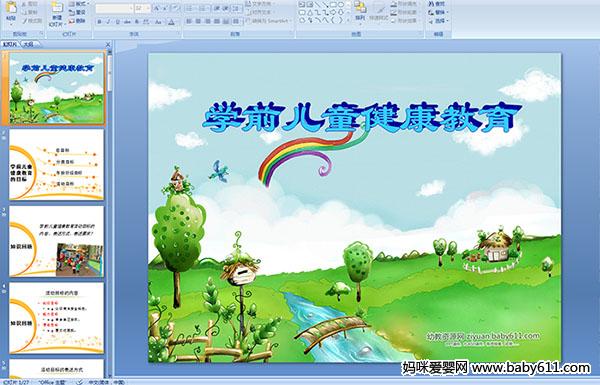The width and height of the screenshot is (600, 385).
Task: Click the Copy icon in the clipboard group
Action: (x=24, y=12)
